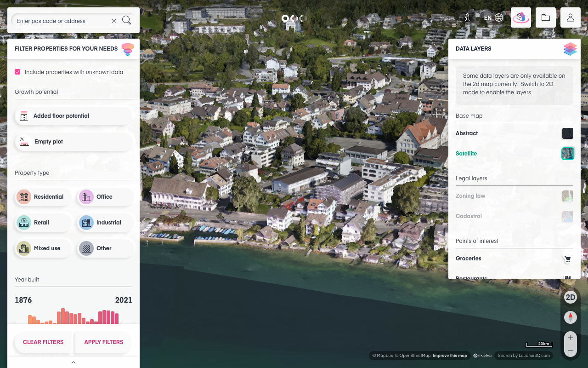Select Retail property type

[43, 223]
